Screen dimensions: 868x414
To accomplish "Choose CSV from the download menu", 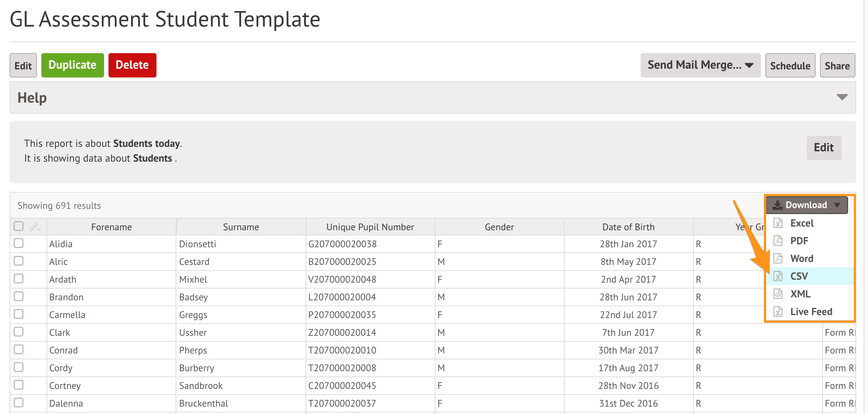I will [799, 276].
